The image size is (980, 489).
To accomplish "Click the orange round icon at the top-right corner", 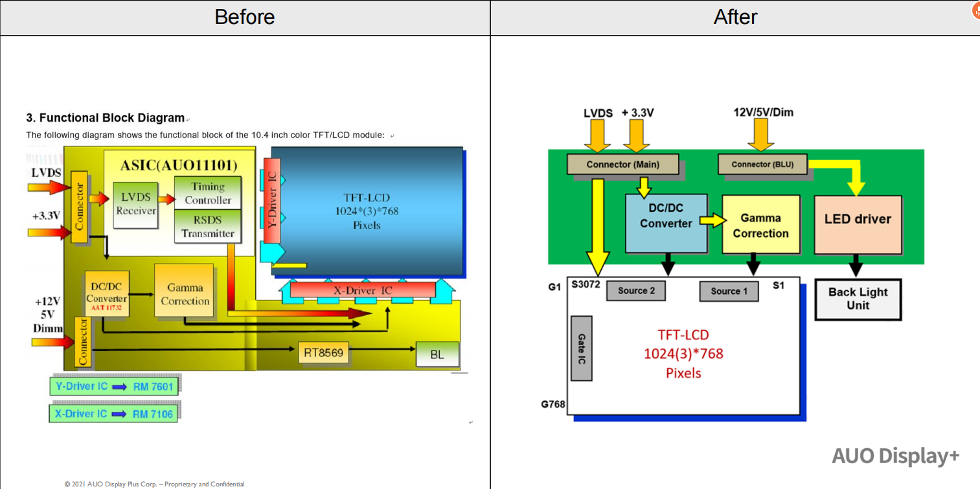I will click(976, 11).
